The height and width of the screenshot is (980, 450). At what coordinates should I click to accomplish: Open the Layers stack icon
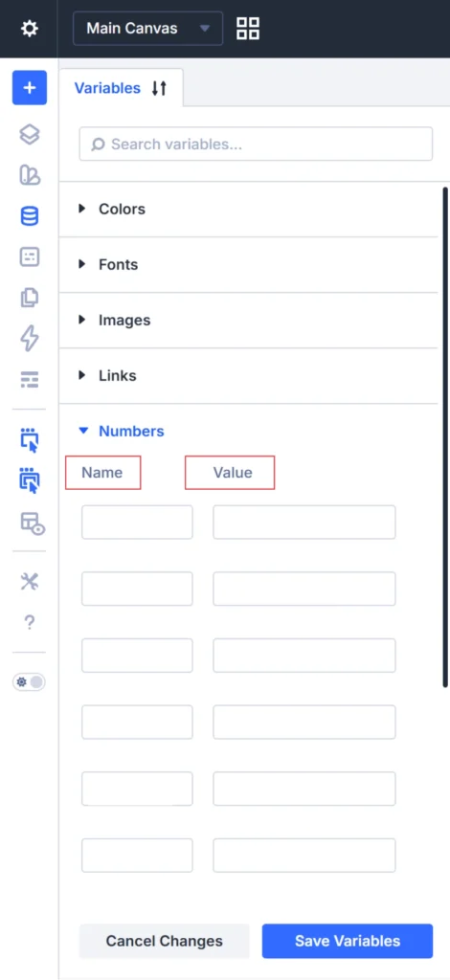(30, 134)
